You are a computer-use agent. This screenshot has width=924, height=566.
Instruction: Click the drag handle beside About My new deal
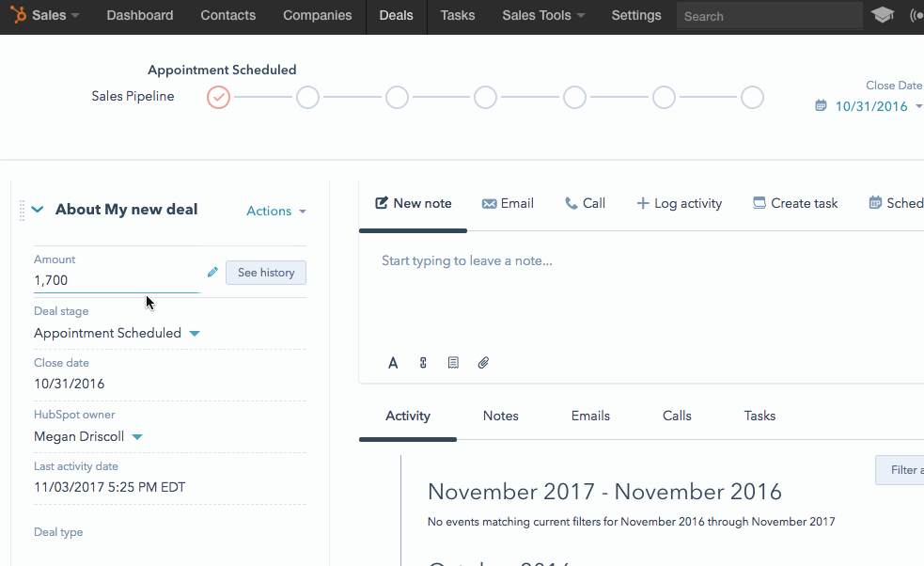[23, 211]
